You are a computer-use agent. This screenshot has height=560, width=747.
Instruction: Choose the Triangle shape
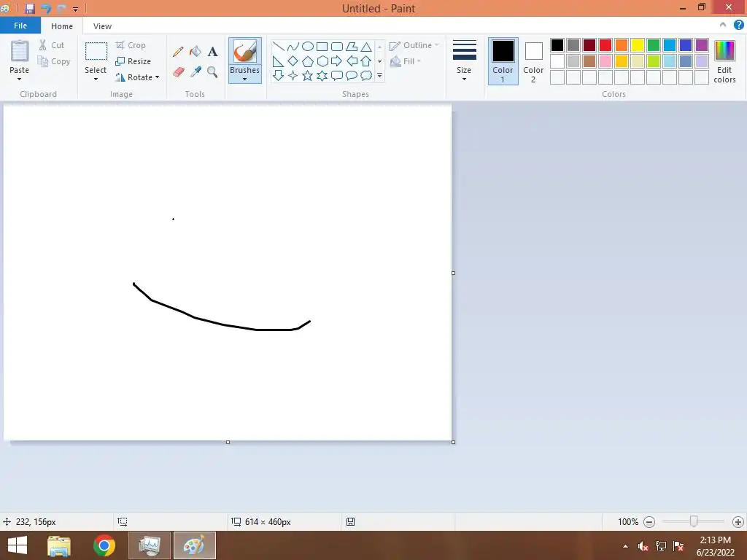click(x=366, y=46)
